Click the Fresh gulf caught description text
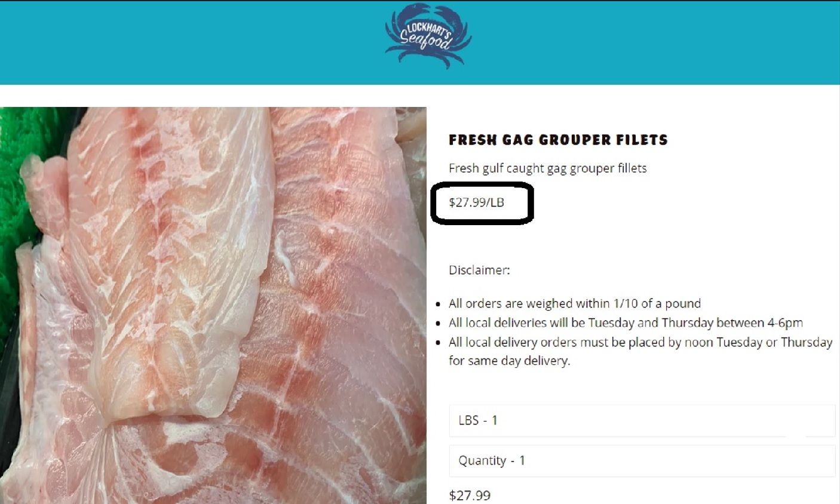 [x=548, y=168]
